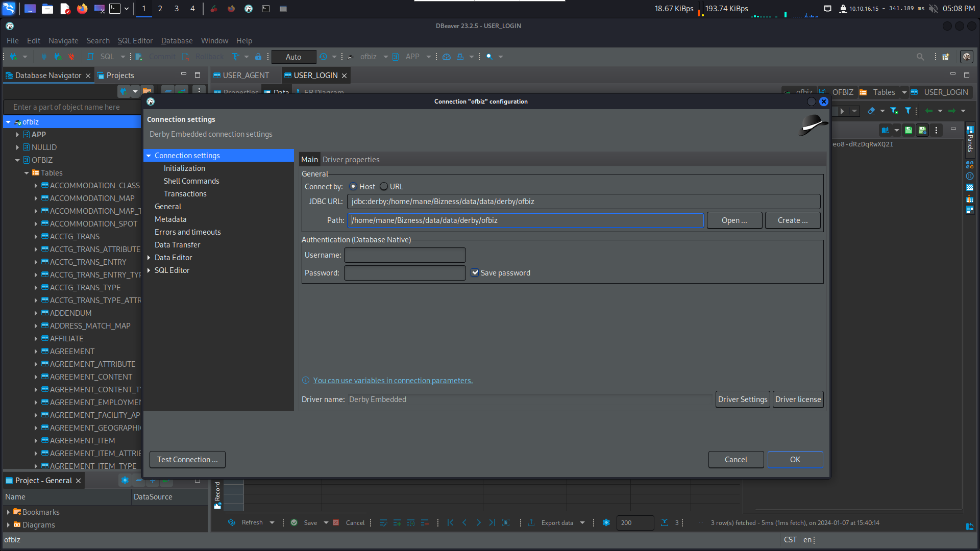Click the Driver license button
The width and height of the screenshot is (980, 551).
pyautogui.click(x=798, y=399)
